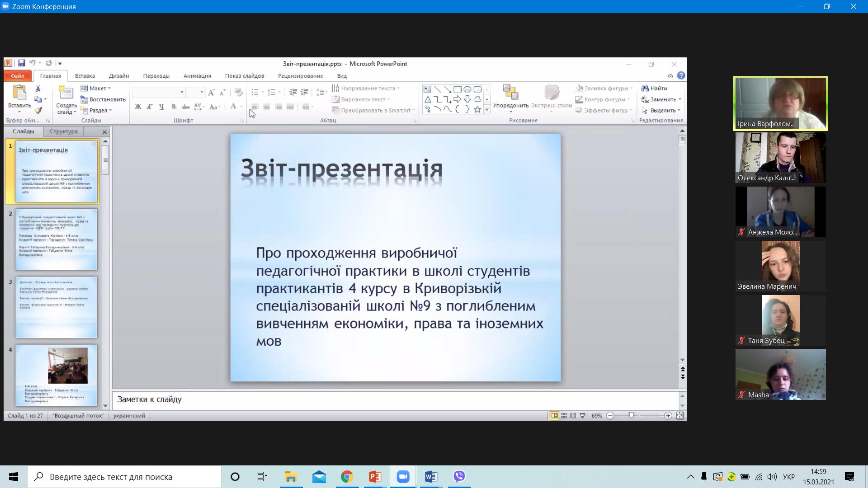The height and width of the screenshot is (488, 868).
Task: Toggle Align Left paragraph button
Action: tap(255, 107)
